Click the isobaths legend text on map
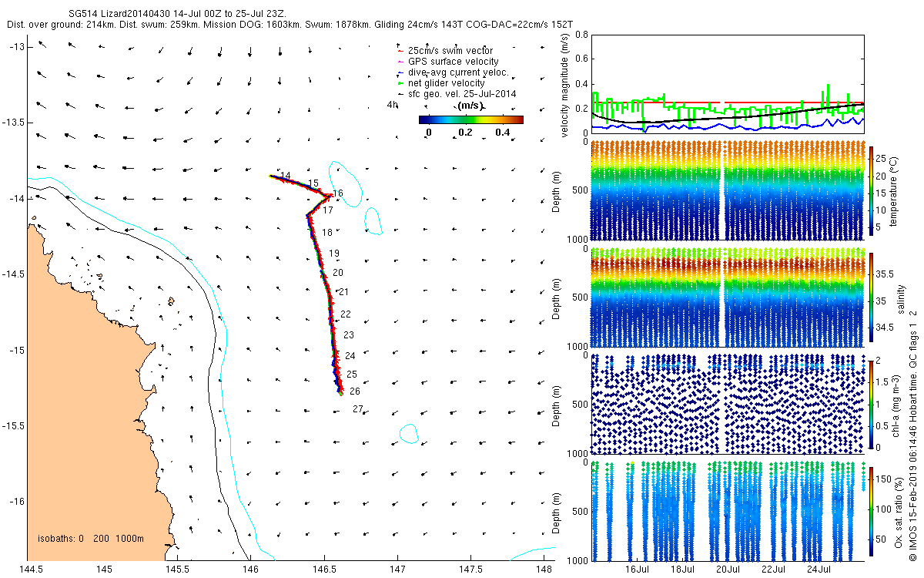924x578 pixels. [90, 539]
